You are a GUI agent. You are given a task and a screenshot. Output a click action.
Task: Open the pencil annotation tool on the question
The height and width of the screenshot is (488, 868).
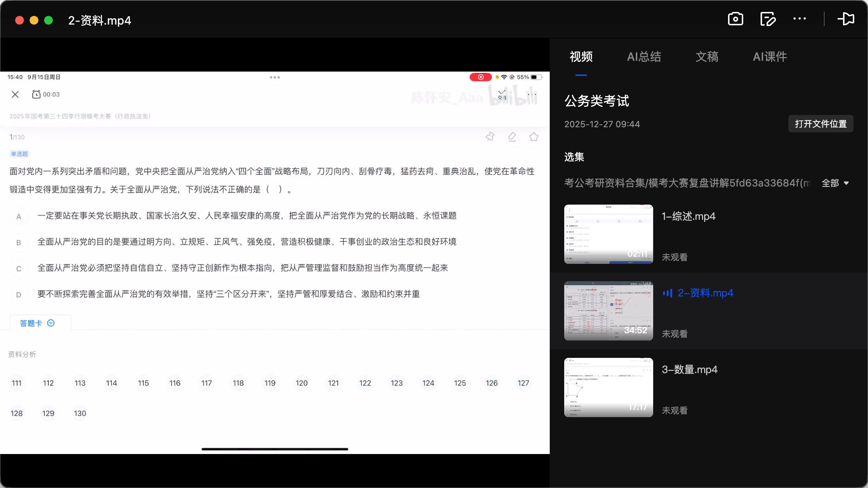(512, 137)
